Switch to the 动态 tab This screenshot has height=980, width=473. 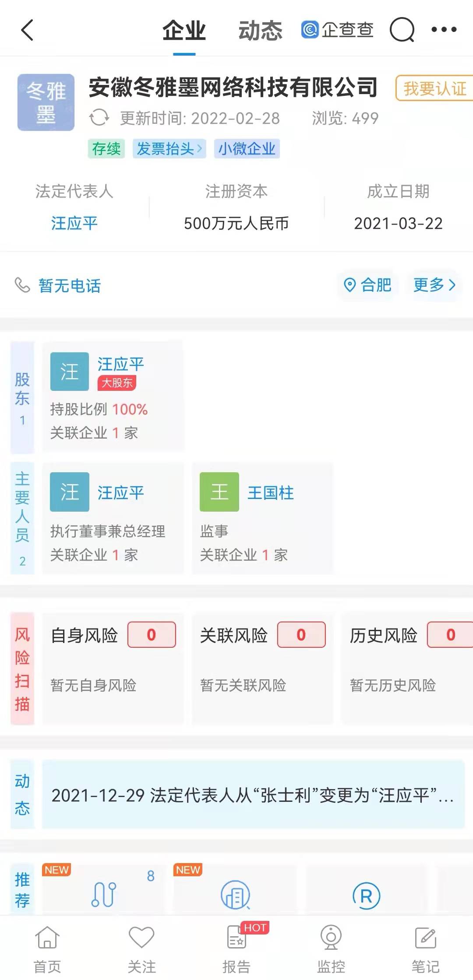point(260,31)
